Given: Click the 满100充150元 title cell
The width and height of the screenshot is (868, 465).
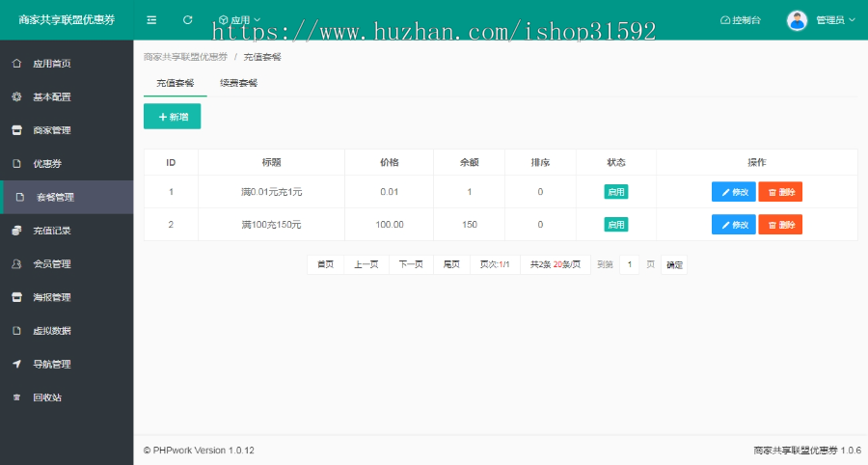Looking at the screenshot, I should (271, 225).
